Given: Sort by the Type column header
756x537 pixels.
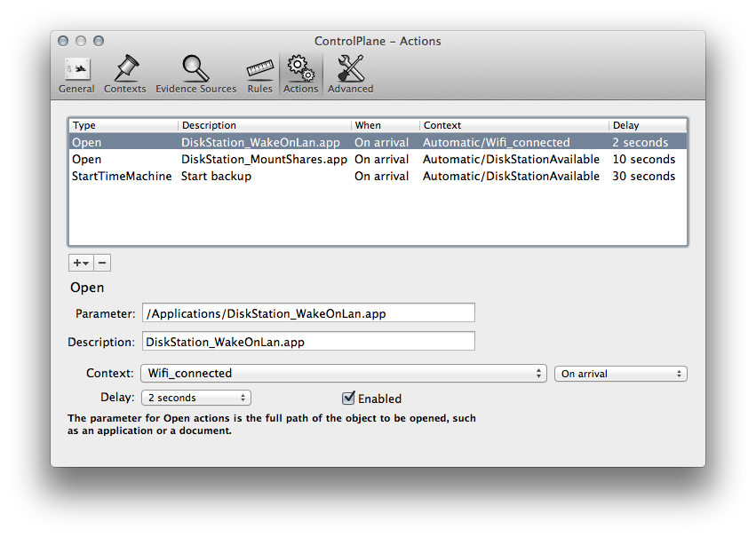Looking at the screenshot, I should point(123,125).
